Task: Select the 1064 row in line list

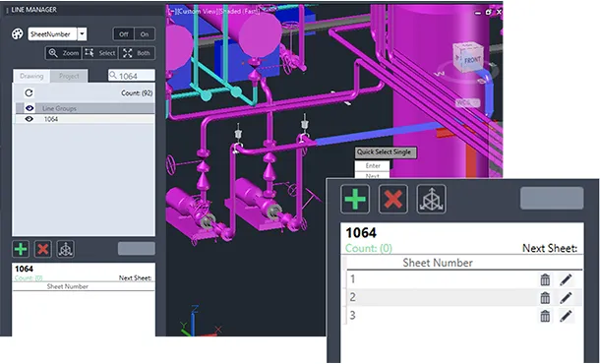Action: pos(85,119)
